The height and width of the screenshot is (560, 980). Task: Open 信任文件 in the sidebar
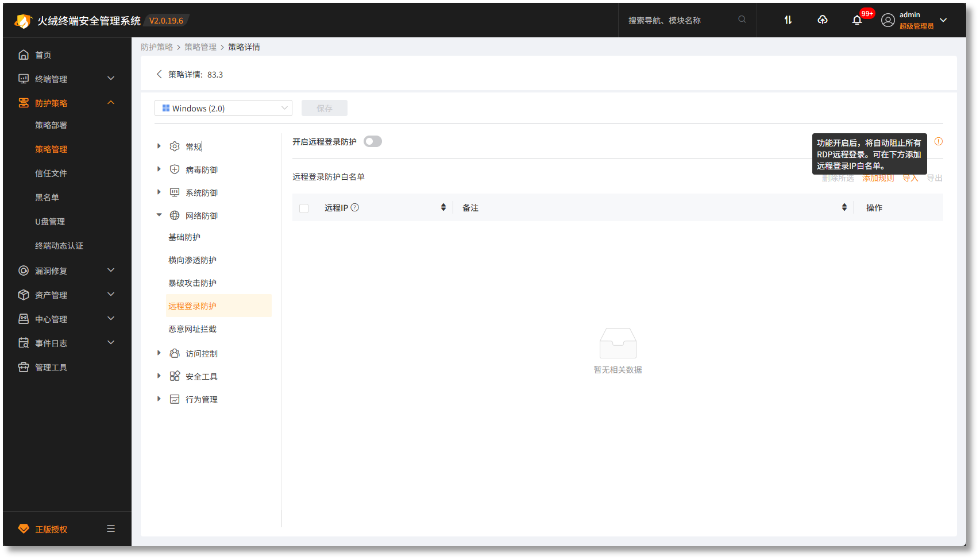pos(51,173)
